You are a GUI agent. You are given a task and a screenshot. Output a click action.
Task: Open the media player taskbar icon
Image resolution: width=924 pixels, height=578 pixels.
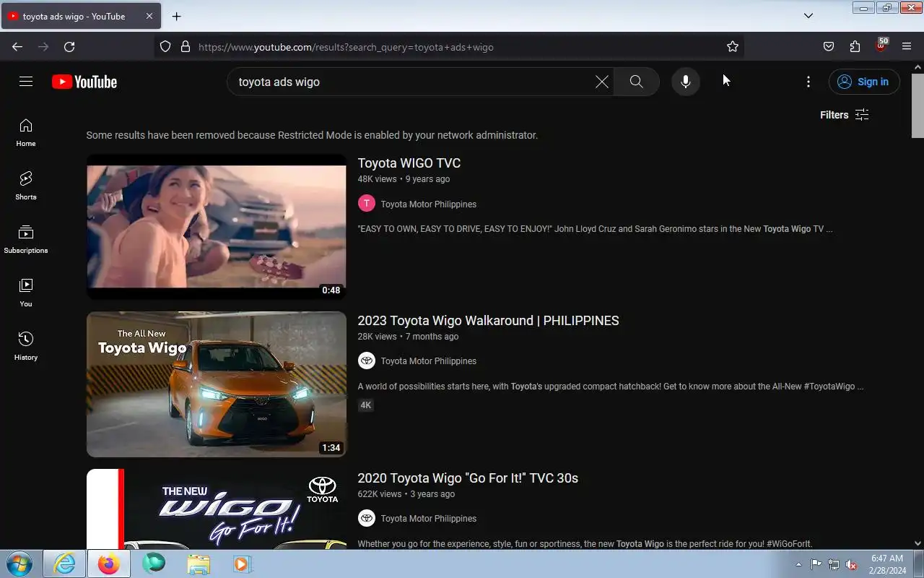point(242,564)
